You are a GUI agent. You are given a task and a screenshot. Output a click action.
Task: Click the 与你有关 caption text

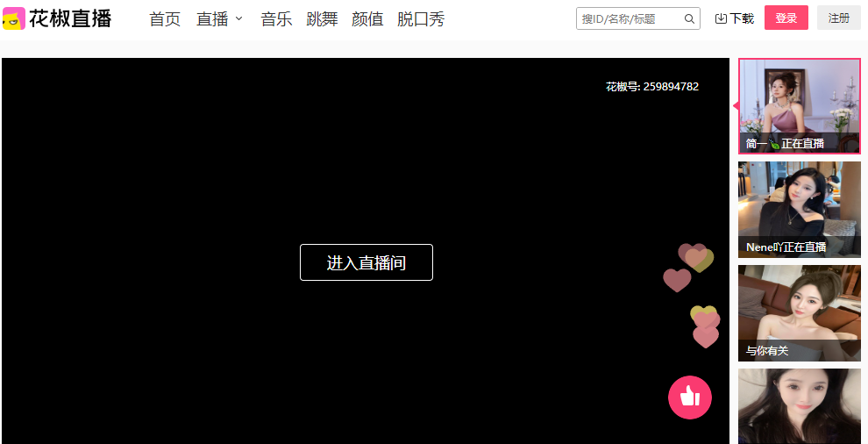(766, 351)
